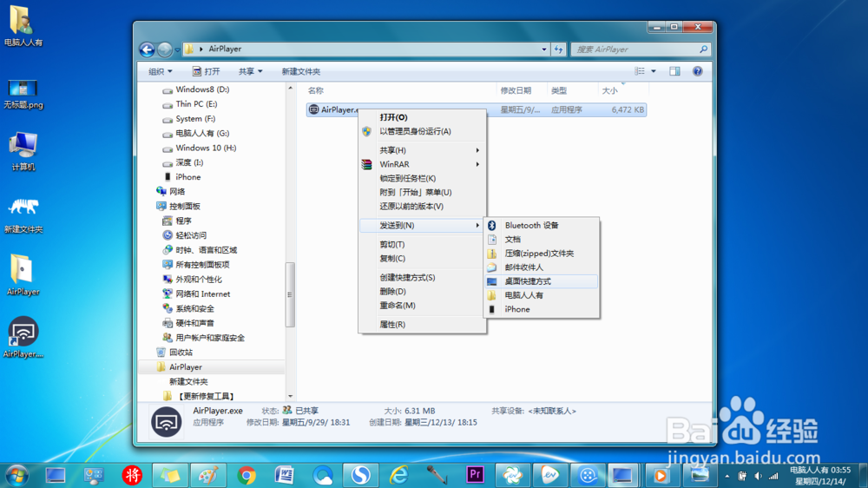868x488 pixels.
Task: Choose 重命名(M) from context menu
Action: click(x=423, y=305)
